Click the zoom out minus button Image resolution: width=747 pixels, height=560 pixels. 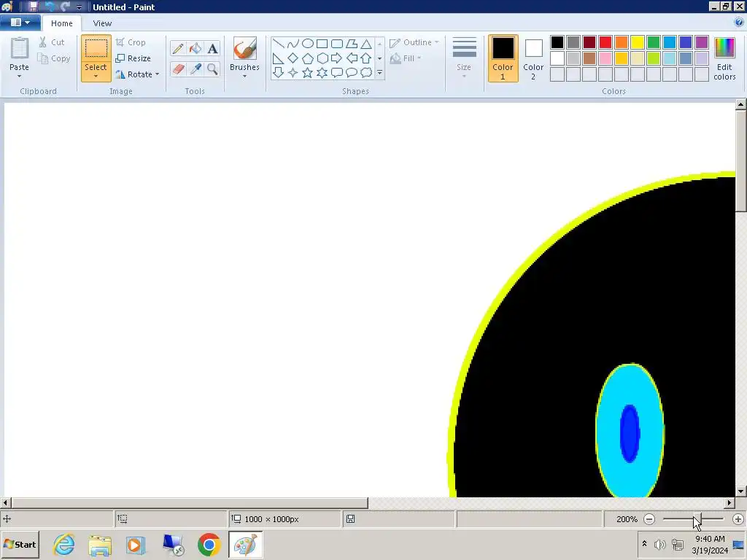pyautogui.click(x=649, y=519)
